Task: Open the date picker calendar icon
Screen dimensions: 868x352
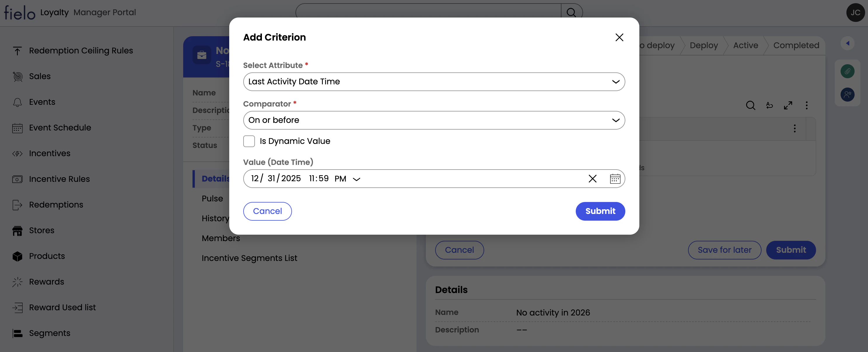Action: [x=615, y=178]
